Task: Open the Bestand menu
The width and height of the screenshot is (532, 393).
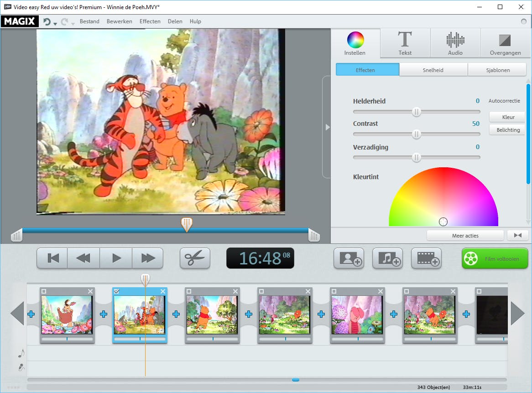Action: point(89,21)
